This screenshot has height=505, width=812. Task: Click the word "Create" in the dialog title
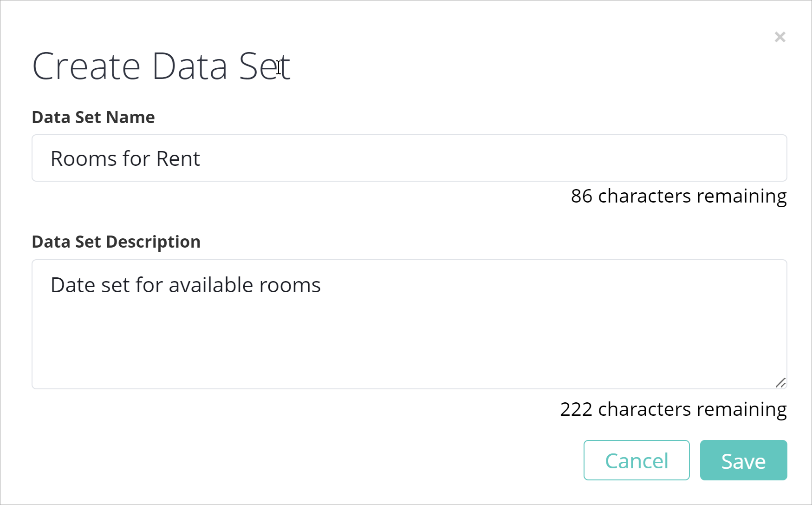(86, 67)
